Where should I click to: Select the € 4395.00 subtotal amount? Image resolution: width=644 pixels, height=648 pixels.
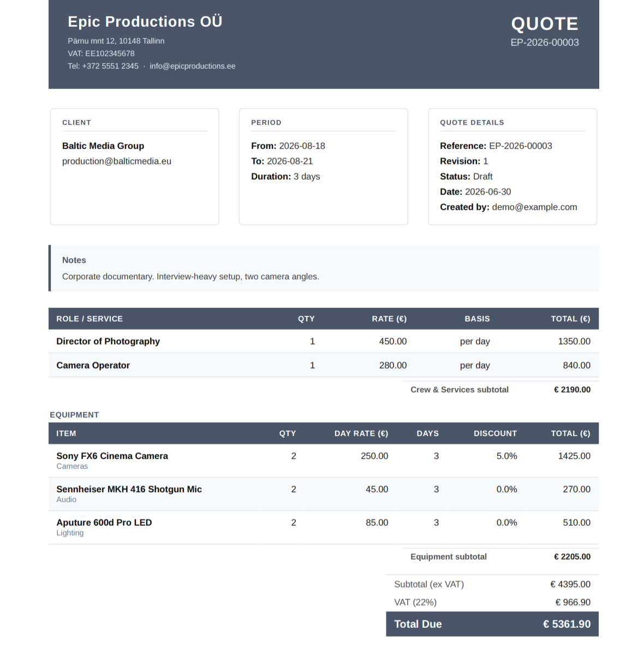click(570, 584)
